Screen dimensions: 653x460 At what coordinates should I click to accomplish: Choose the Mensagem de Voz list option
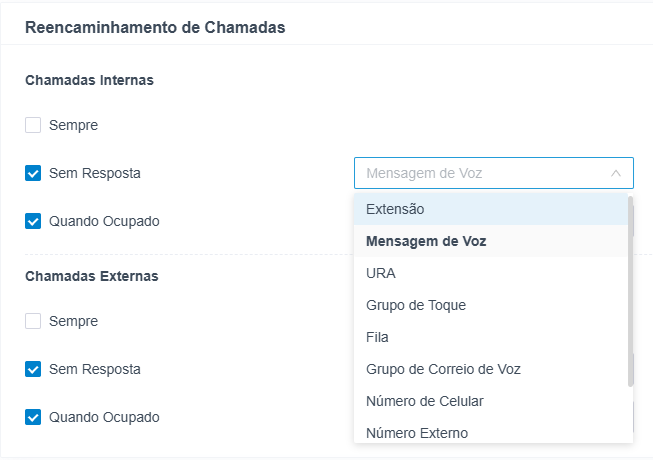coord(426,241)
